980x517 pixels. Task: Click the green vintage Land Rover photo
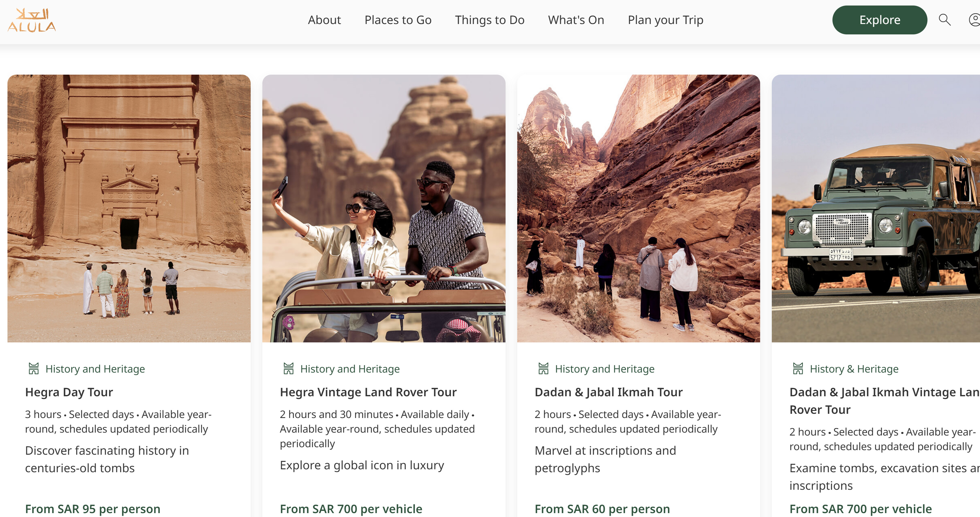click(876, 208)
